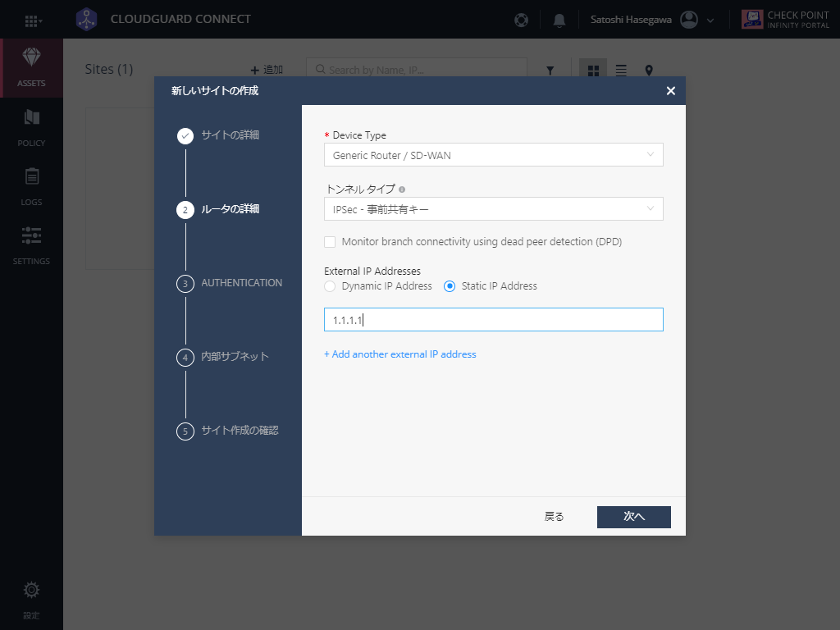Select step 5 サイト作成の確認
The image size is (840, 630).
click(228, 431)
